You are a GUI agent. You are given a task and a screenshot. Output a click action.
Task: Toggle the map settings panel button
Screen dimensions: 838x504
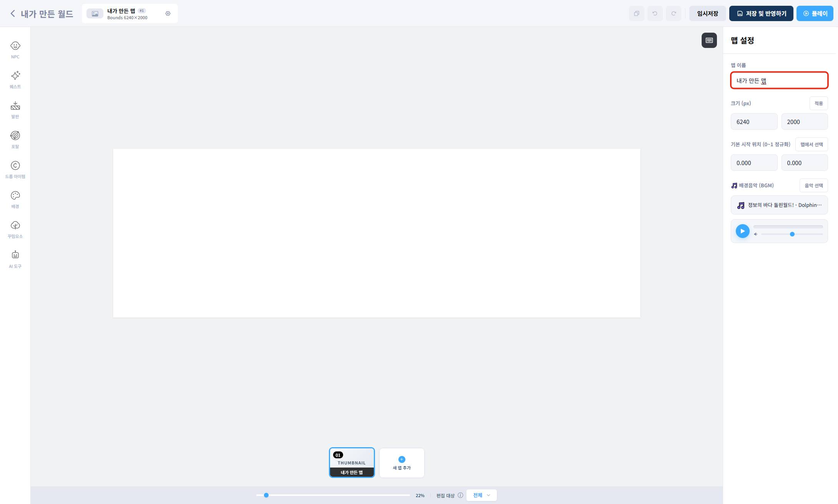coord(709,40)
